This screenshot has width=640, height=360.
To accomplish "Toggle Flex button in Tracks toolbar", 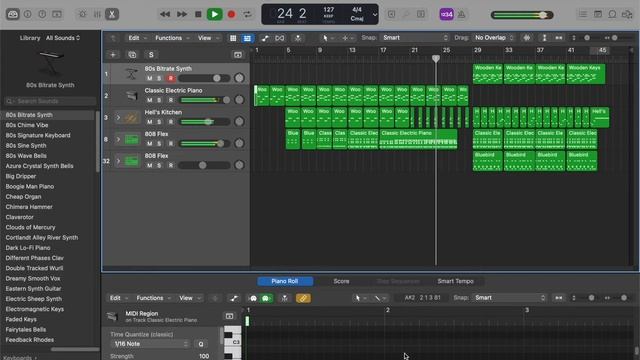I will pyautogui.click(x=280, y=38).
